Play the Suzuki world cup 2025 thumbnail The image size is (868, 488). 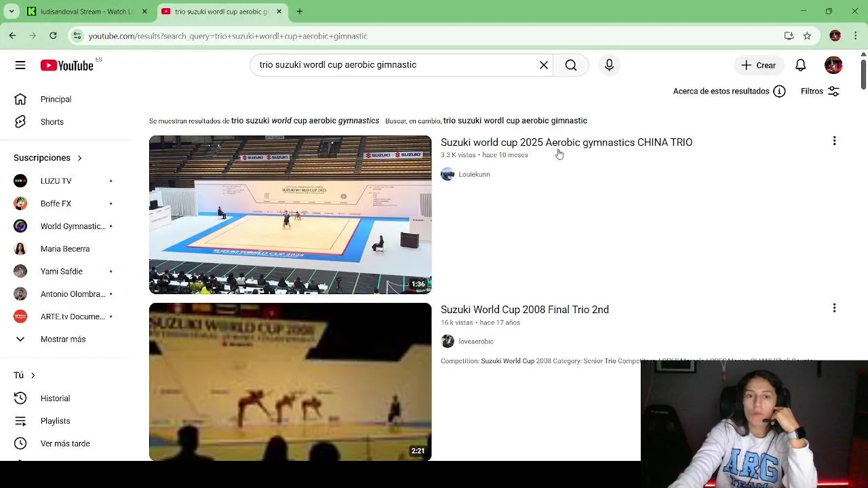click(x=290, y=215)
